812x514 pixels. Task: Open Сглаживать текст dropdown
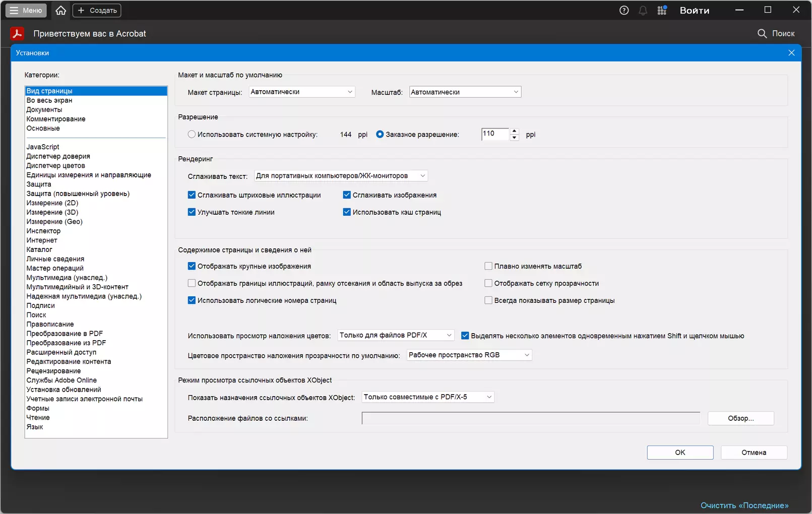coord(341,176)
